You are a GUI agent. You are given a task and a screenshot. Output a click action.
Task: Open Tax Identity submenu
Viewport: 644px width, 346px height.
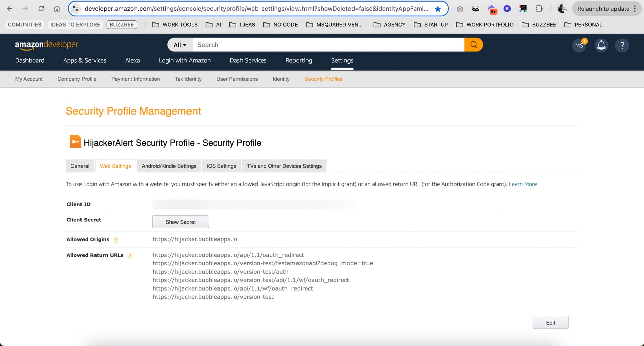[188, 79]
